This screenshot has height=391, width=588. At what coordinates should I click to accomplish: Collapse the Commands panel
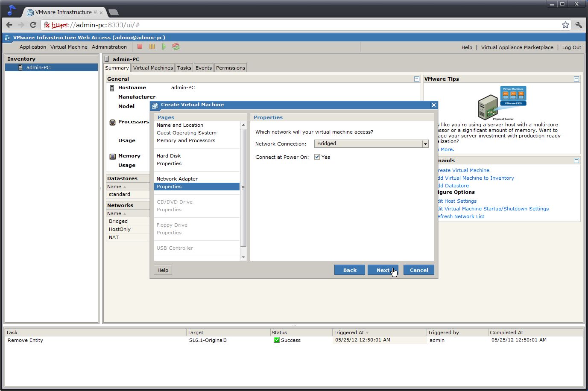click(x=576, y=160)
